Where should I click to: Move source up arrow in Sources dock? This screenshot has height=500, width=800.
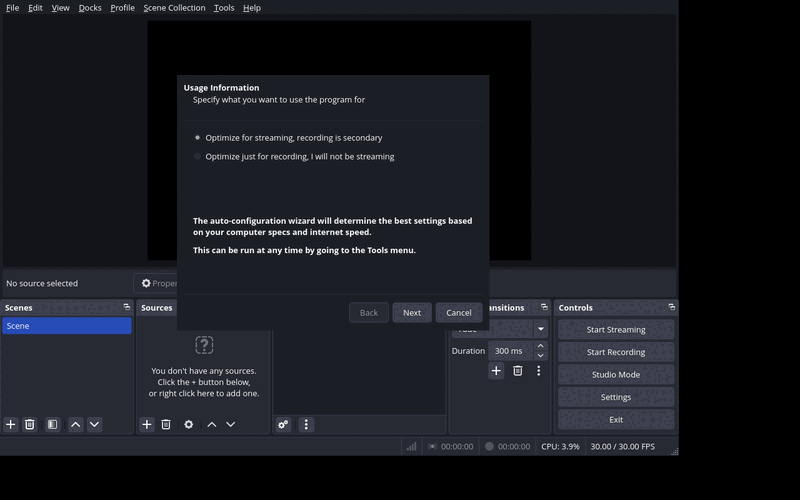click(212, 424)
